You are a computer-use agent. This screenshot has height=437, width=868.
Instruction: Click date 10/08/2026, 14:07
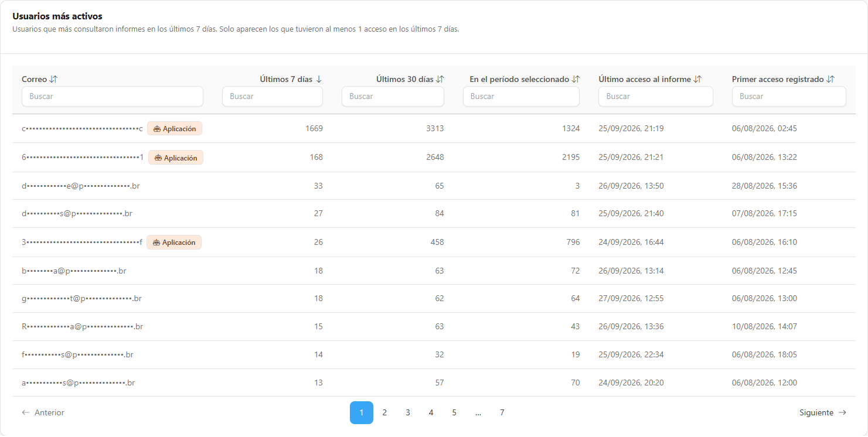point(764,326)
